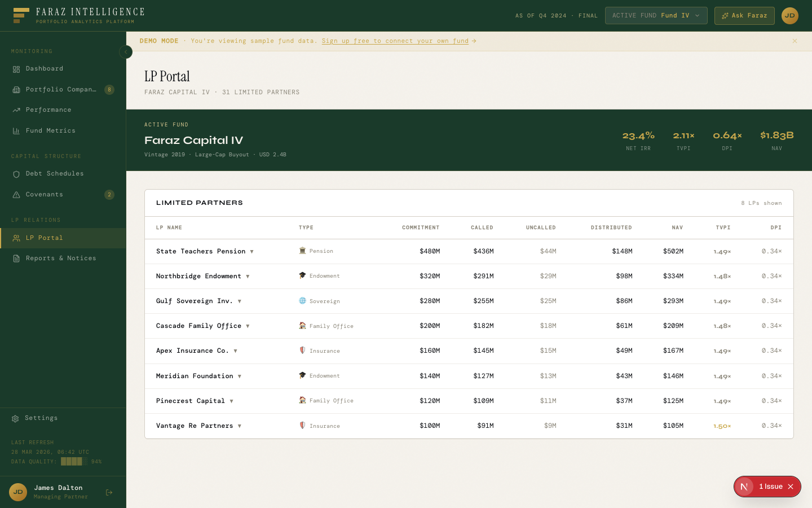Click the Sovereign globe icon for Gulf Sovereign

click(x=302, y=301)
